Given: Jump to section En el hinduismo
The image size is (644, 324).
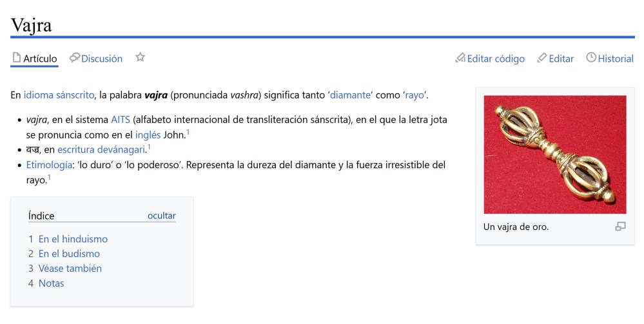Looking at the screenshot, I should click(x=73, y=239).
